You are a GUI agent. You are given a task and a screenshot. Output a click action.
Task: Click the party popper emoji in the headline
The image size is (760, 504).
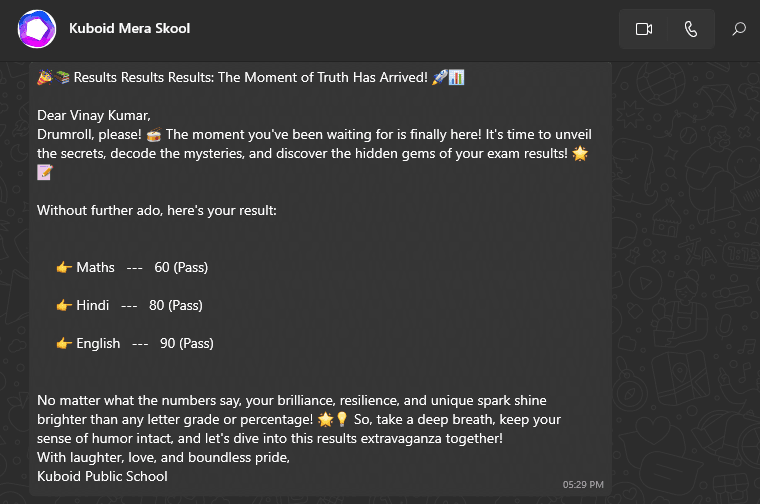click(x=44, y=77)
